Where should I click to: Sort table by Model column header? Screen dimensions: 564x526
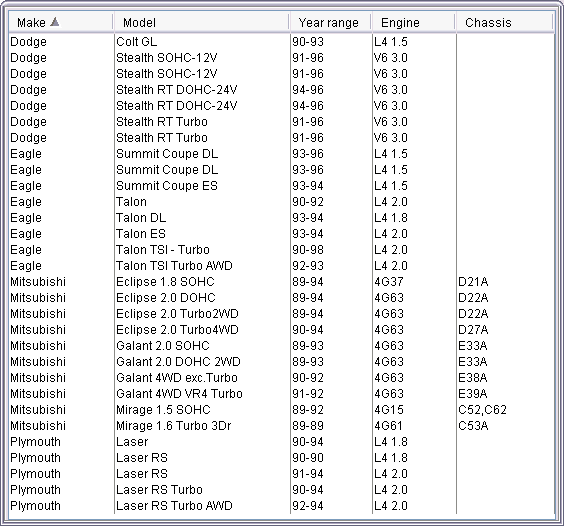[x=201, y=22]
